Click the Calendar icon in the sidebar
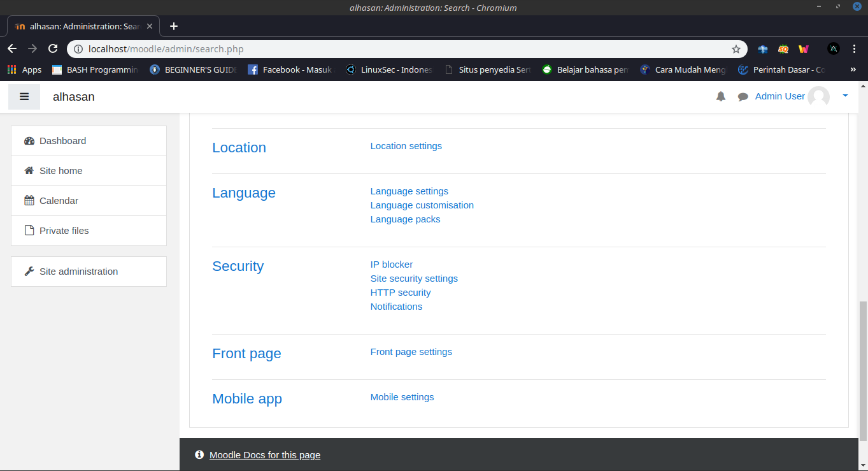 pyautogui.click(x=29, y=200)
